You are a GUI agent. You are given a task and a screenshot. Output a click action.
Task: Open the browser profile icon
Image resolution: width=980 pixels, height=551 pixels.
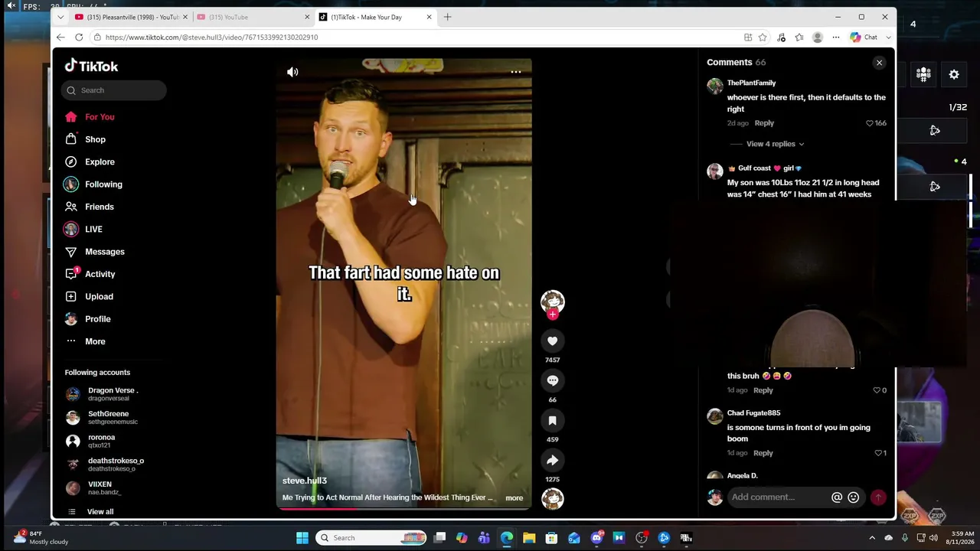[x=818, y=37]
